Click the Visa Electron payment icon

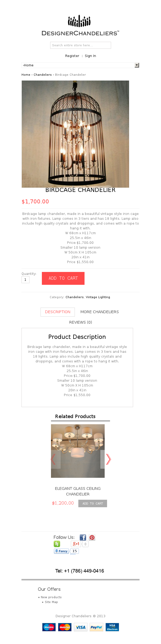click(x=112, y=627)
